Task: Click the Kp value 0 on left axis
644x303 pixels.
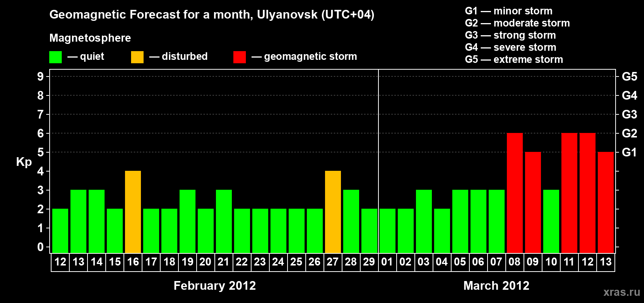Action: (40, 247)
